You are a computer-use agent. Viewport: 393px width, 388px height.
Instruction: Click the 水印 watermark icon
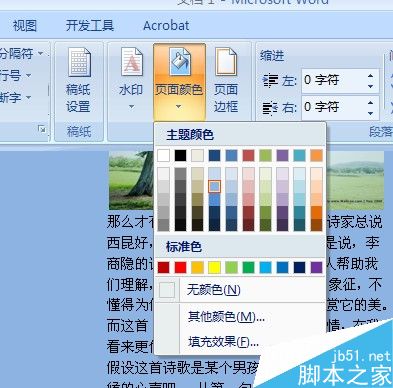131,62
